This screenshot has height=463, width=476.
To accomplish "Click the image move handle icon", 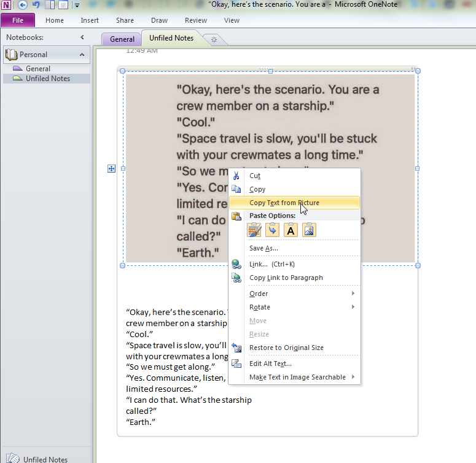I will click(x=111, y=168).
